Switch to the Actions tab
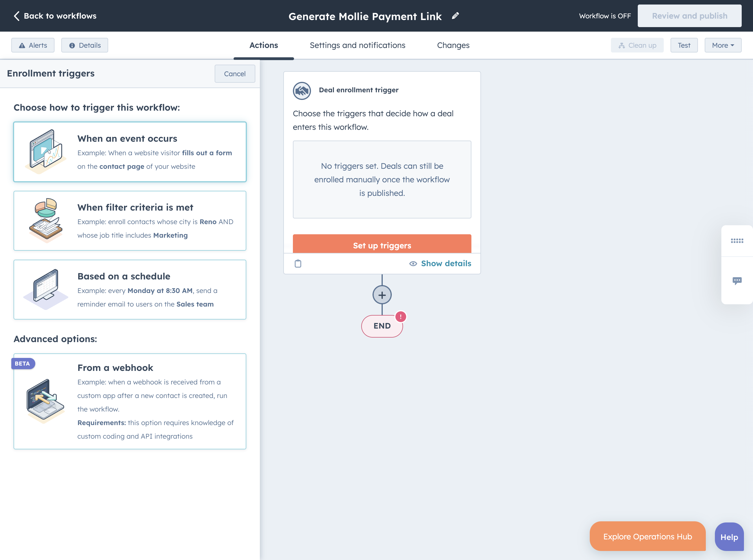 pyautogui.click(x=264, y=45)
